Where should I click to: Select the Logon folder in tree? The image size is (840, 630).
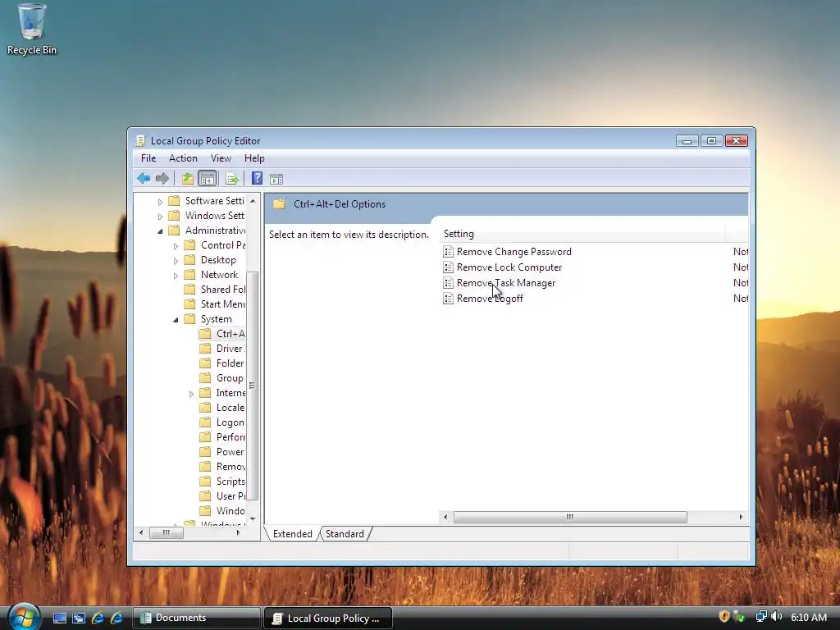pyautogui.click(x=231, y=422)
